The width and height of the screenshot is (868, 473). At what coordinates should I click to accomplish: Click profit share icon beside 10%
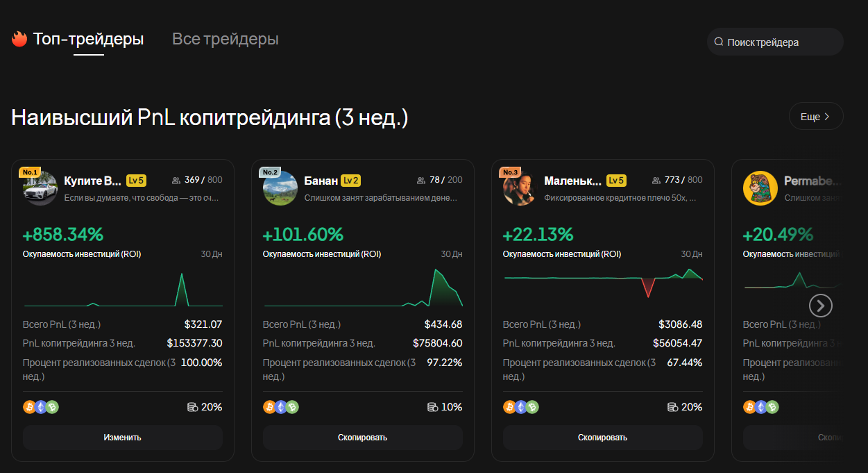click(432, 407)
